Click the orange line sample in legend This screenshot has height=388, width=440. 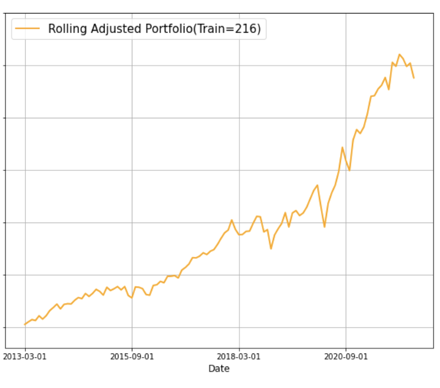point(27,29)
